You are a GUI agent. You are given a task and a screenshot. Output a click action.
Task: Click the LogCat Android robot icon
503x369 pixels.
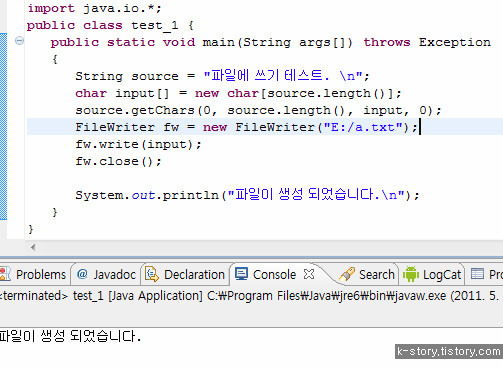[411, 274]
